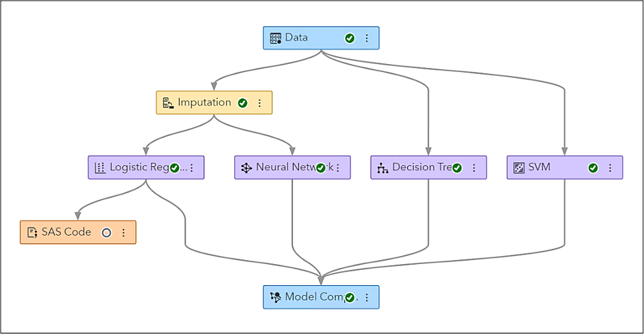Open the Data node options menu
The width and height of the screenshot is (644, 334).
click(x=367, y=38)
